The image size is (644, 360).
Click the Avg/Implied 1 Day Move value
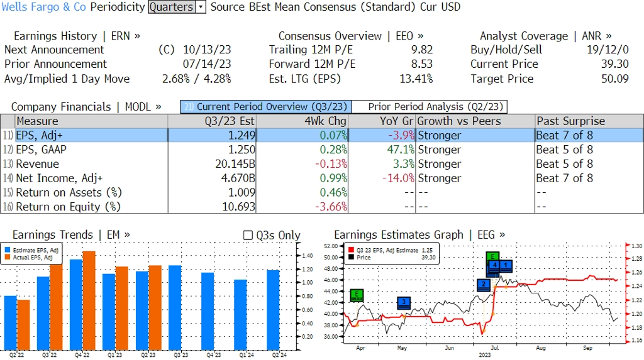[x=197, y=79]
